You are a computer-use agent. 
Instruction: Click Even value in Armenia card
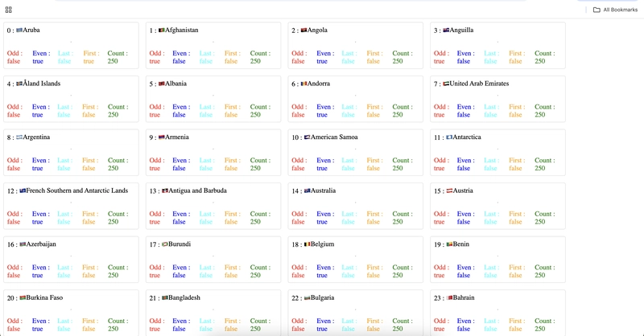(x=179, y=168)
